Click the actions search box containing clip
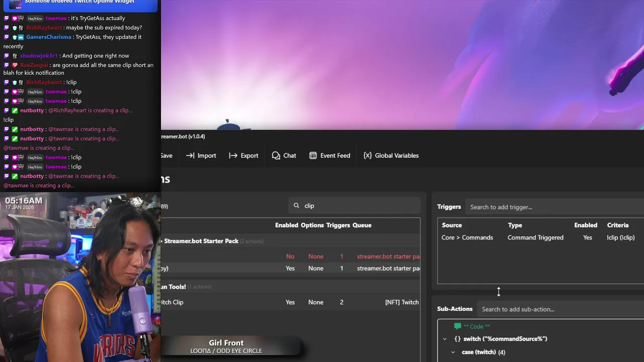Viewport: 644px width, 362px height. coord(355,206)
